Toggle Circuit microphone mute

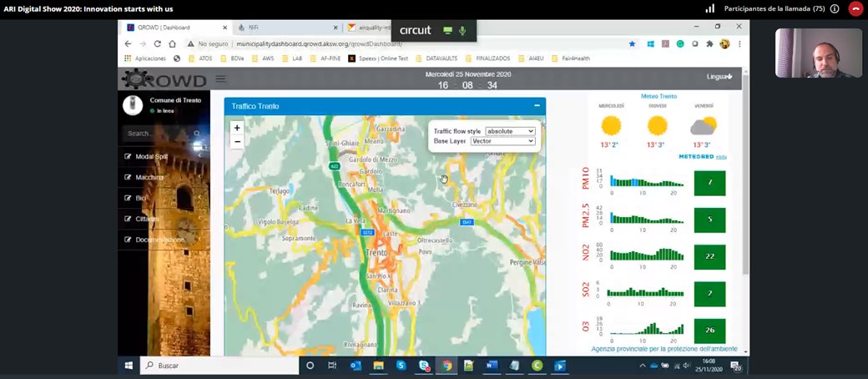pyautogui.click(x=462, y=31)
